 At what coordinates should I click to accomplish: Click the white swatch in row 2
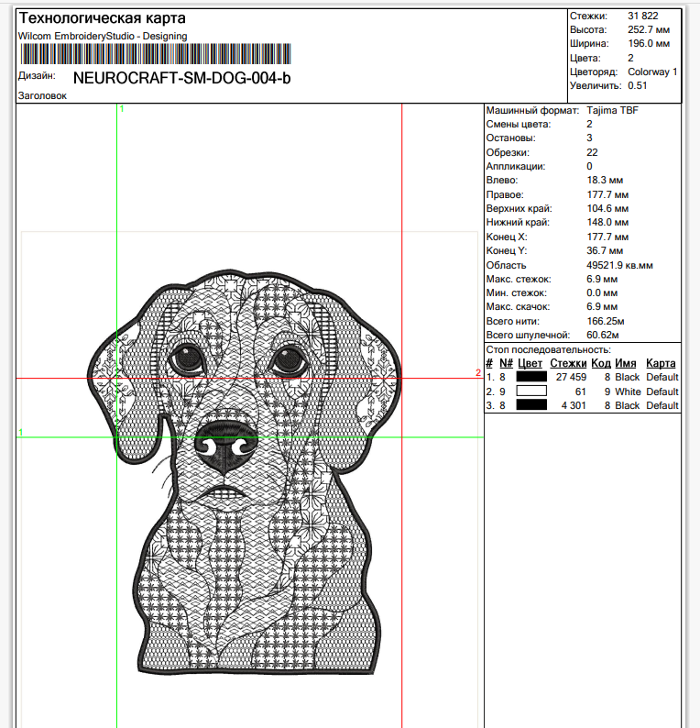coord(531,391)
